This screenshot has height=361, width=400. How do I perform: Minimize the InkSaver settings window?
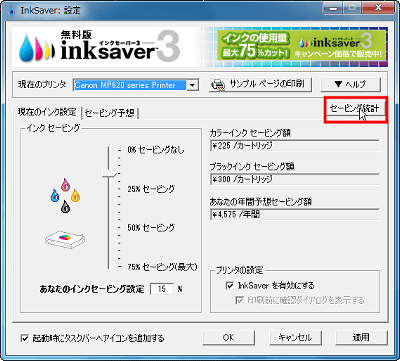click(x=332, y=8)
